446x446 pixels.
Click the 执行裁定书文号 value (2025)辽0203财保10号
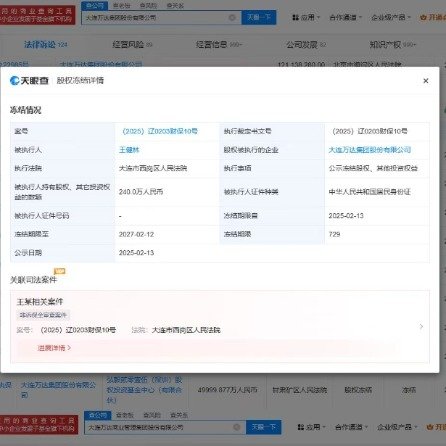(x=369, y=131)
